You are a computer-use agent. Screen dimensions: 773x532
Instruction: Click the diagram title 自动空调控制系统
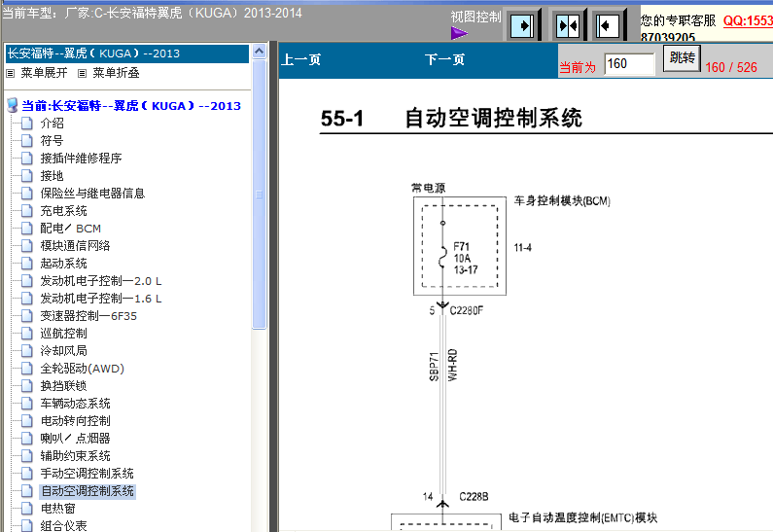pyautogui.click(x=494, y=119)
